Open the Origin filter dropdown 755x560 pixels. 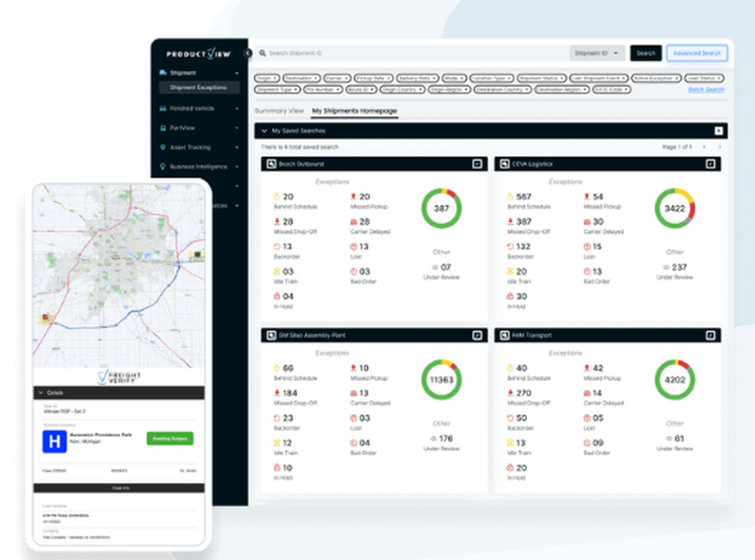click(267, 78)
